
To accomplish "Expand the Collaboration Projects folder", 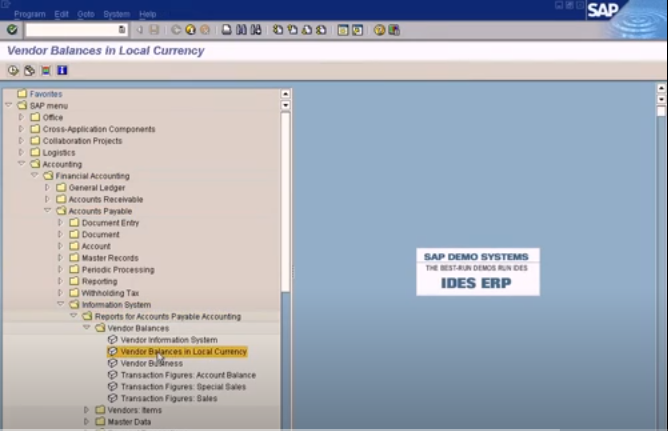I will pos(21,140).
